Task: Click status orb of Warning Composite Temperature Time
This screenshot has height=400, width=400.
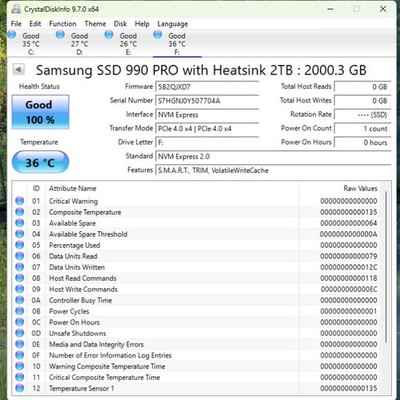Action: pos(20,366)
